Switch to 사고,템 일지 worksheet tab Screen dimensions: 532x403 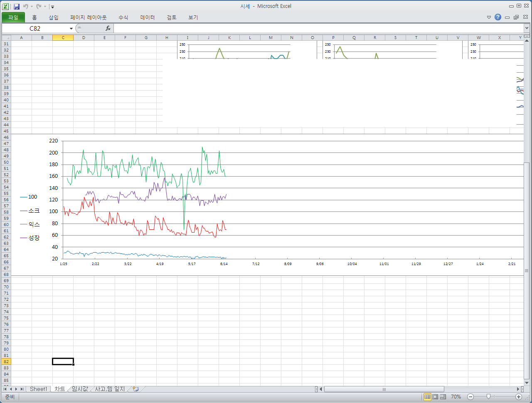coord(110,389)
